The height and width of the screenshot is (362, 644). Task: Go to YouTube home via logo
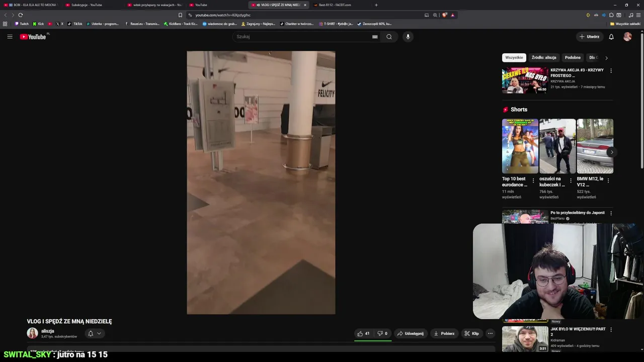click(33, 37)
